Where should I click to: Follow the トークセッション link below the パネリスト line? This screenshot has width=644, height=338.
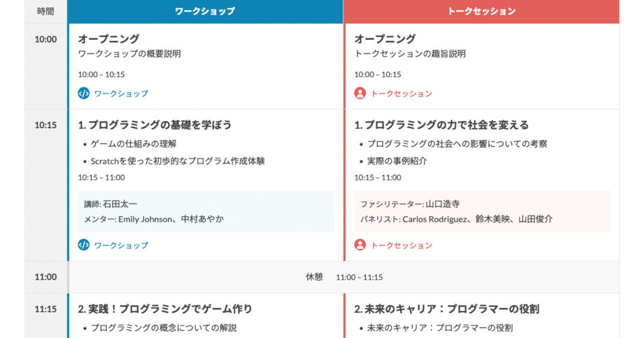click(401, 245)
